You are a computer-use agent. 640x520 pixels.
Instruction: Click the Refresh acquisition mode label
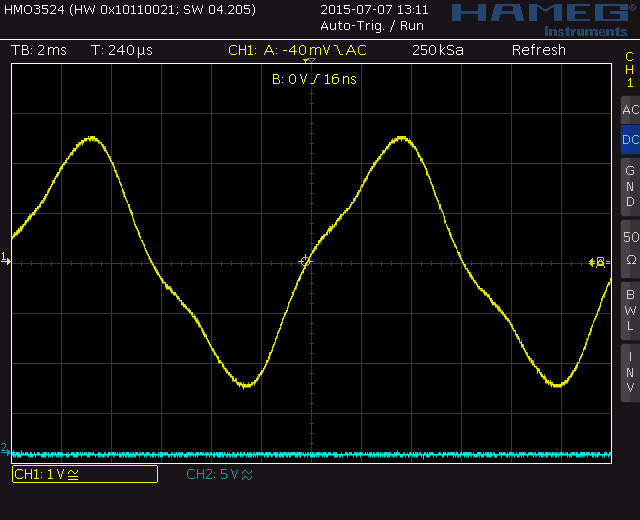538,50
